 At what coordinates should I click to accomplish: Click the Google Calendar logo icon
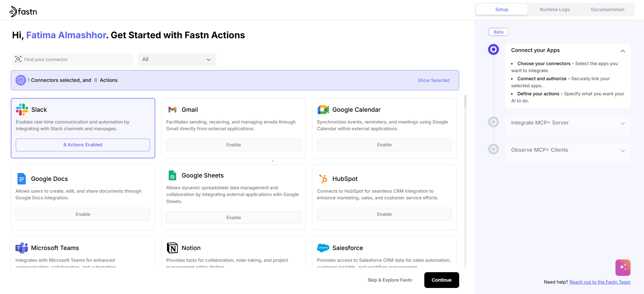[323, 109]
